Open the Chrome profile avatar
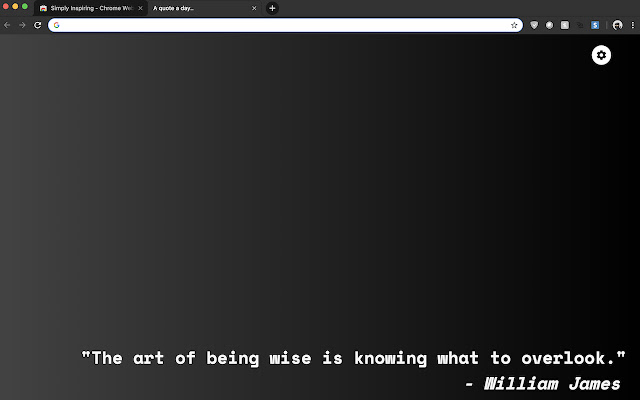Screen dimensions: 640x400 (x=618, y=25)
